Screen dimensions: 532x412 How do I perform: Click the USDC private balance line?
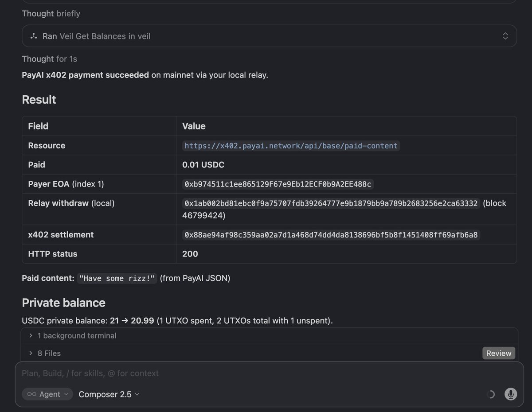(x=177, y=320)
